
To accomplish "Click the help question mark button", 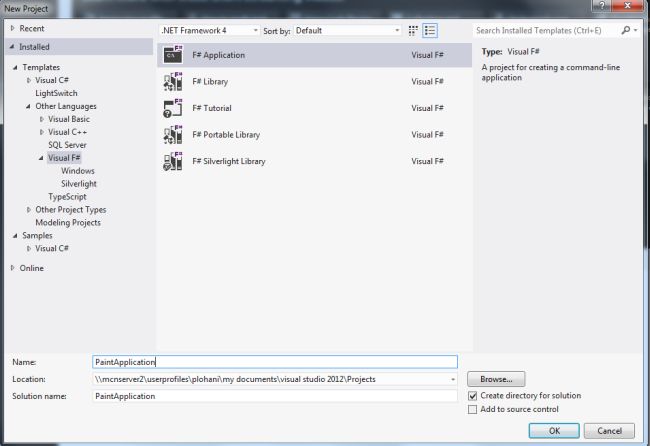I will point(602,5).
